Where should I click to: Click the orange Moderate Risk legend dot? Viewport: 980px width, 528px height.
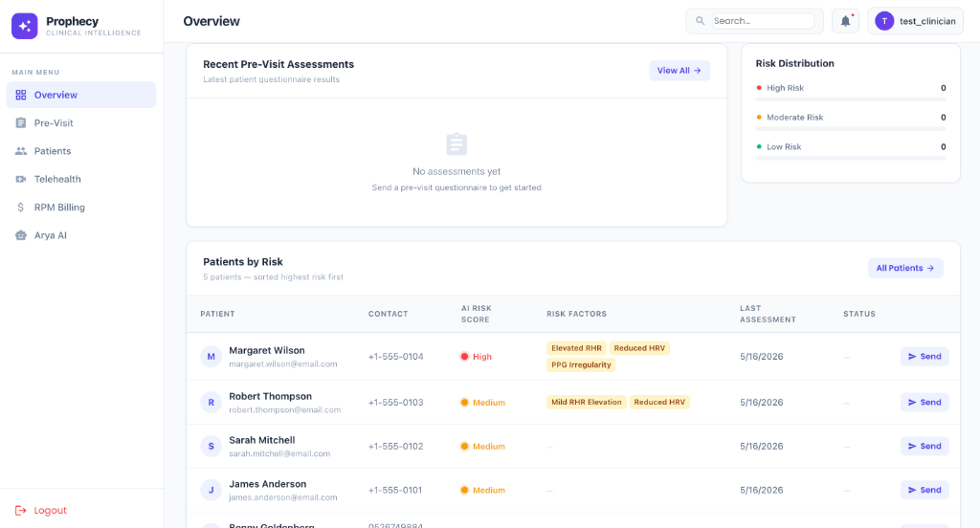click(759, 118)
